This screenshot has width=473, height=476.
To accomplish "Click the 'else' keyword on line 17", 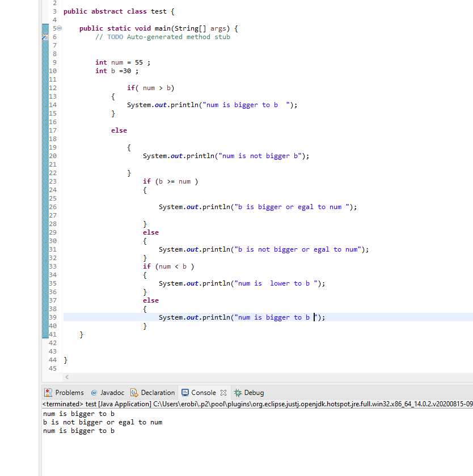I will click(x=119, y=130).
